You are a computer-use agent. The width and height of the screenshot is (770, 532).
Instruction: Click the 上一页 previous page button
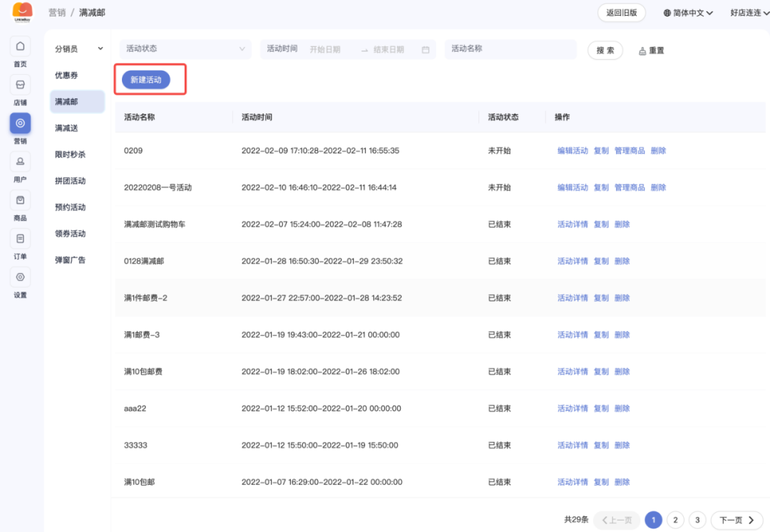tap(617, 520)
